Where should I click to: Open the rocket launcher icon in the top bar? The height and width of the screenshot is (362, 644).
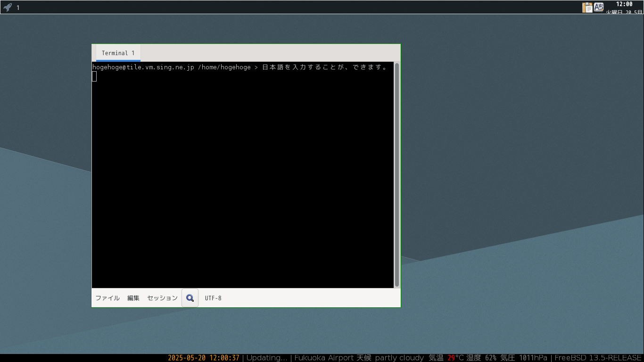pyautogui.click(x=8, y=7)
